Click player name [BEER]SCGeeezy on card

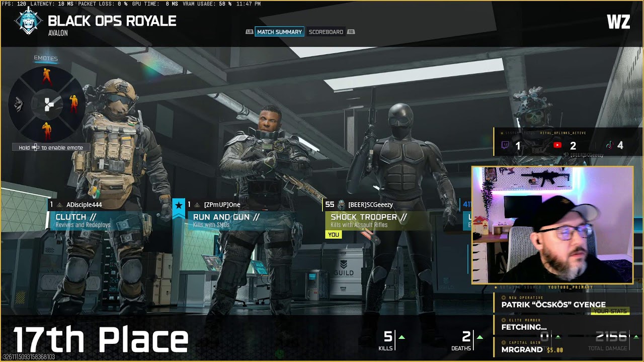tap(370, 205)
